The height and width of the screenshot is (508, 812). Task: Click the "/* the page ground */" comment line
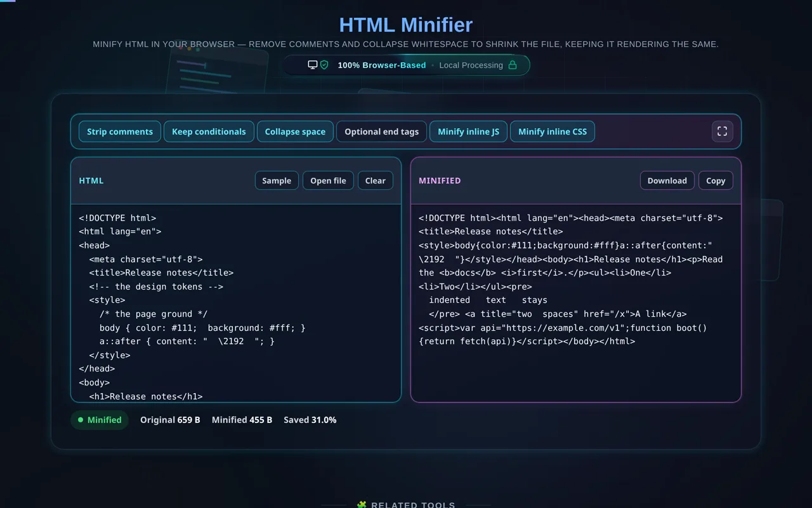[x=154, y=314]
